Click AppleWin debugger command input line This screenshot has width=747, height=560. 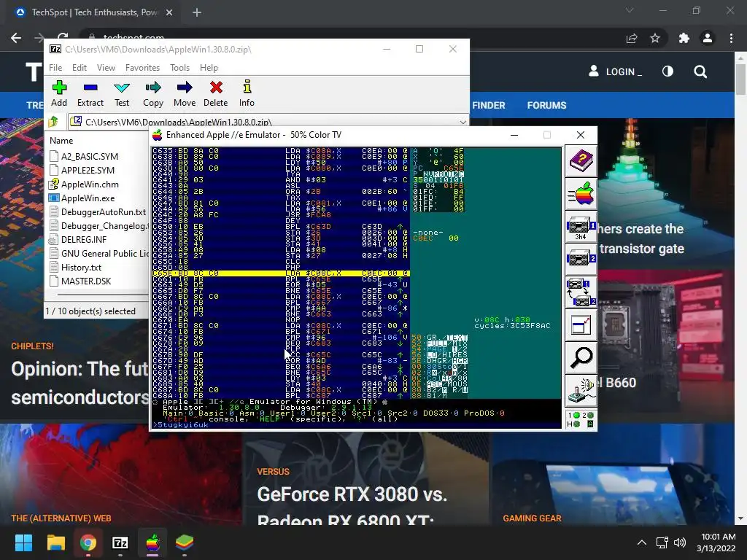[356, 425]
